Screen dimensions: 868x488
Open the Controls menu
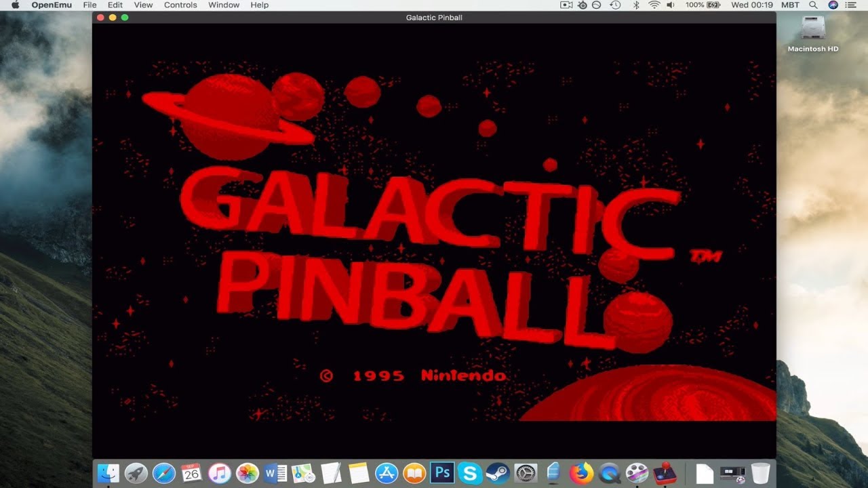180,5
